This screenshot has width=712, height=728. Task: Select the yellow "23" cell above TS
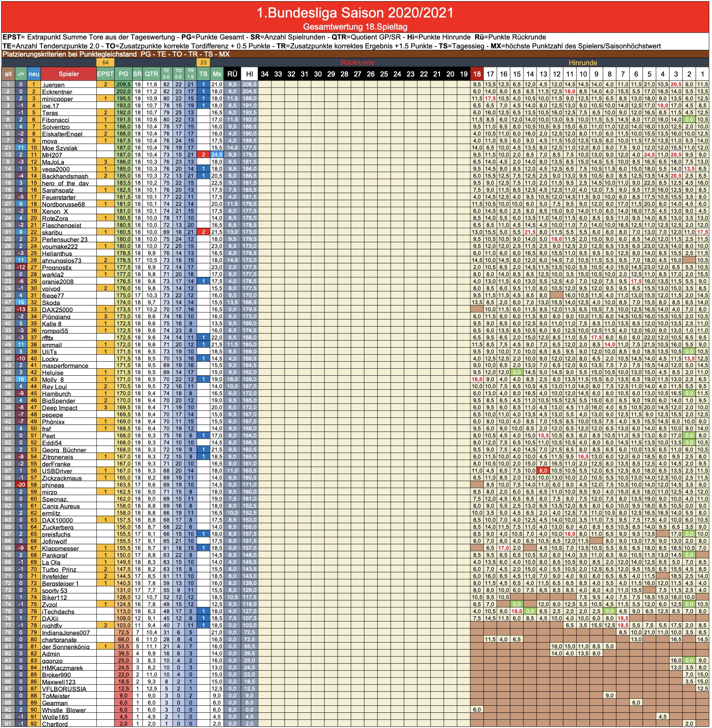[x=203, y=62]
